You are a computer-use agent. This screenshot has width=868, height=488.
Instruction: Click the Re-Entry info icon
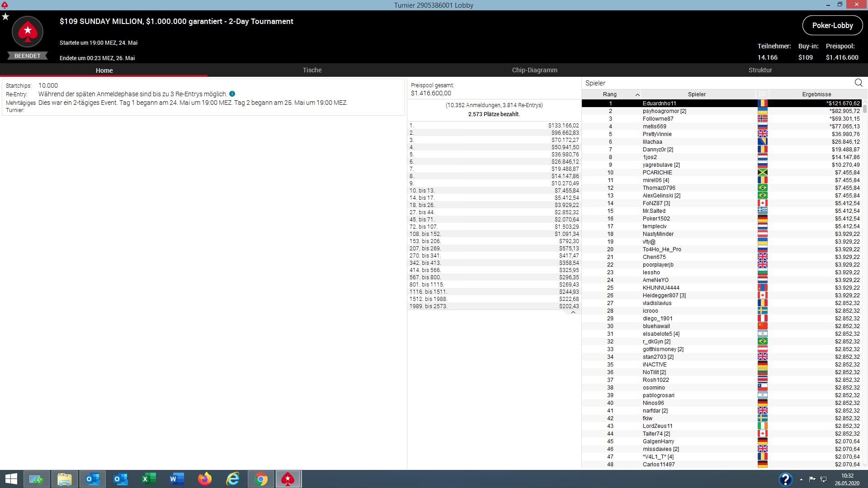pyautogui.click(x=232, y=94)
